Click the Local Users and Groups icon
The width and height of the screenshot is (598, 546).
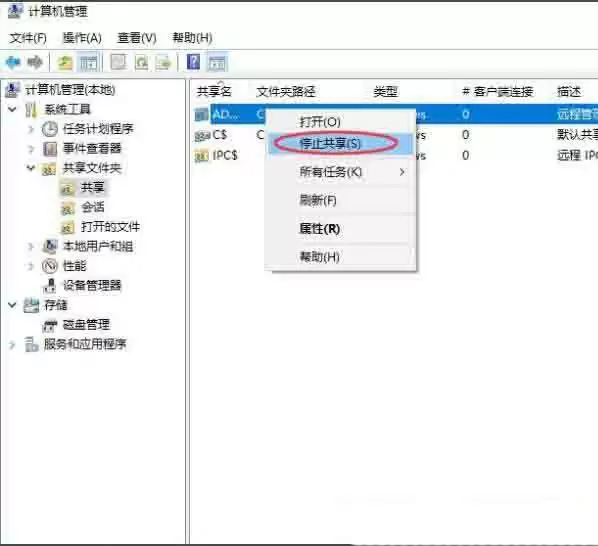click(50, 246)
